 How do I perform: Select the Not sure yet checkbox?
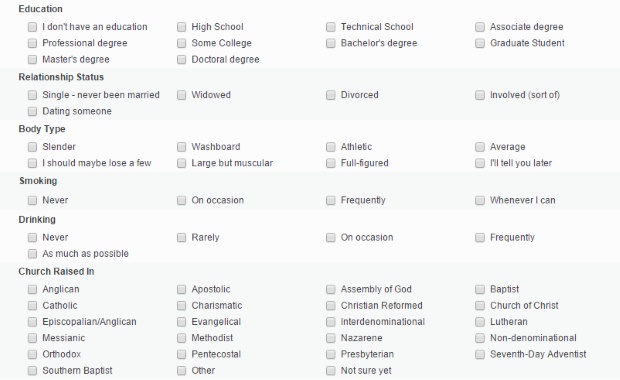click(331, 371)
